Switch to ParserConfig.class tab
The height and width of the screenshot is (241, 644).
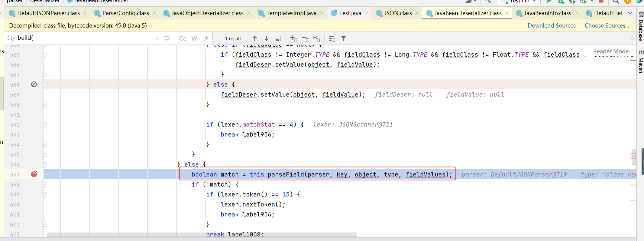click(x=125, y=13)
